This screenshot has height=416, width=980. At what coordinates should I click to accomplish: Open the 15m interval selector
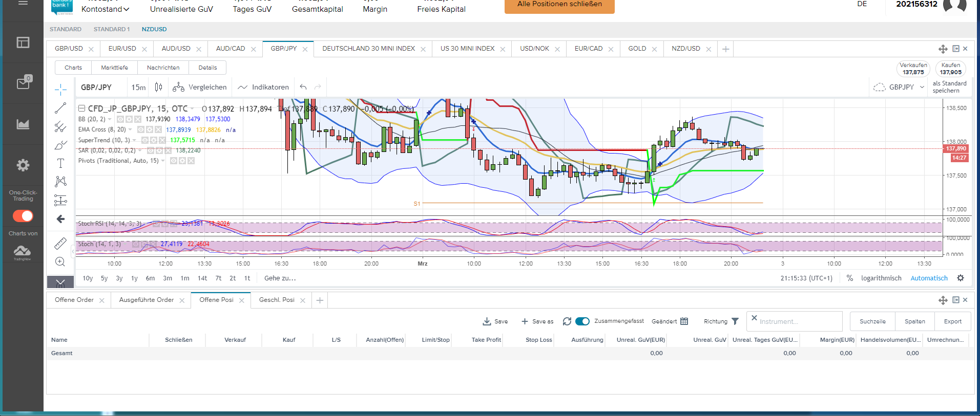tap(138, 87)
